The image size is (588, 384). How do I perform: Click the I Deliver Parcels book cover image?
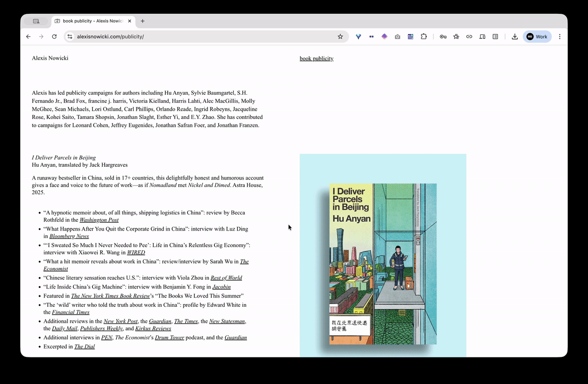click(x=383, y=263)
